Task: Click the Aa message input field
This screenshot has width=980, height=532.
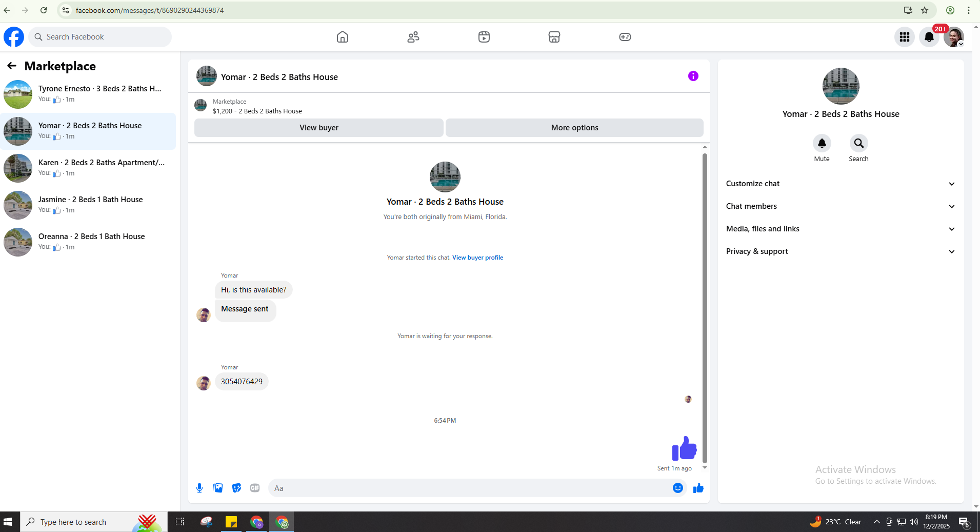Action: [x=469, y=488]
